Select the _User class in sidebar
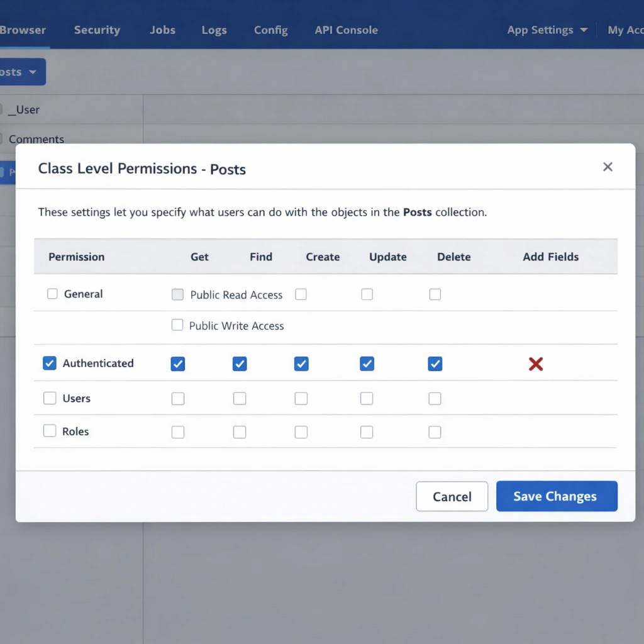Viewport: 644px width, 644px height. pyautogui.click(x=23, y=109)
